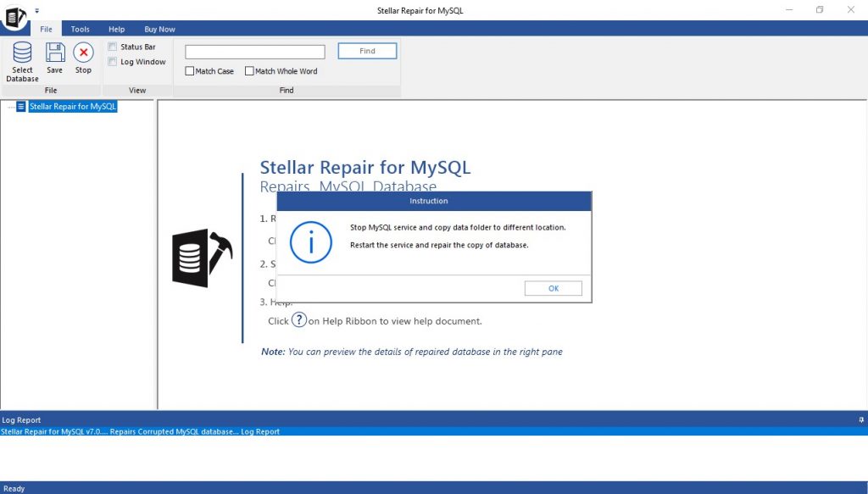
Task: Select the Stellar Repair for MySQL tree item
Action: (x=73, y=106)
